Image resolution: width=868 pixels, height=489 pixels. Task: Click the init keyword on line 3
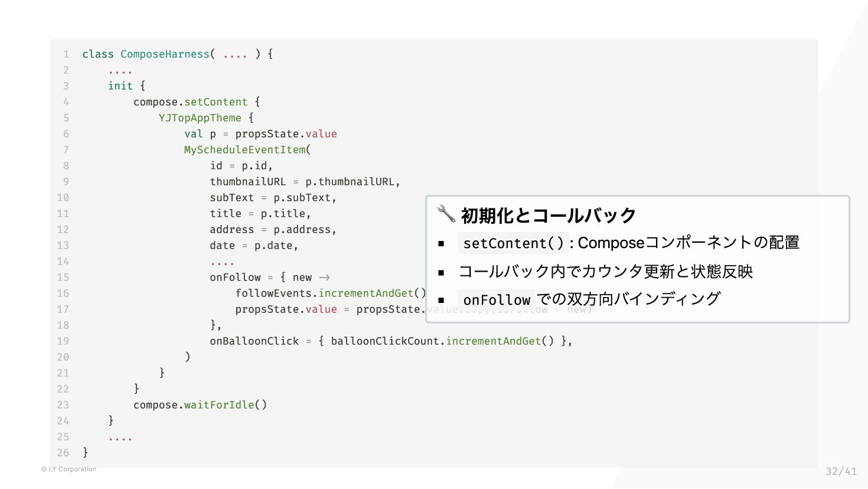(120, 86)
